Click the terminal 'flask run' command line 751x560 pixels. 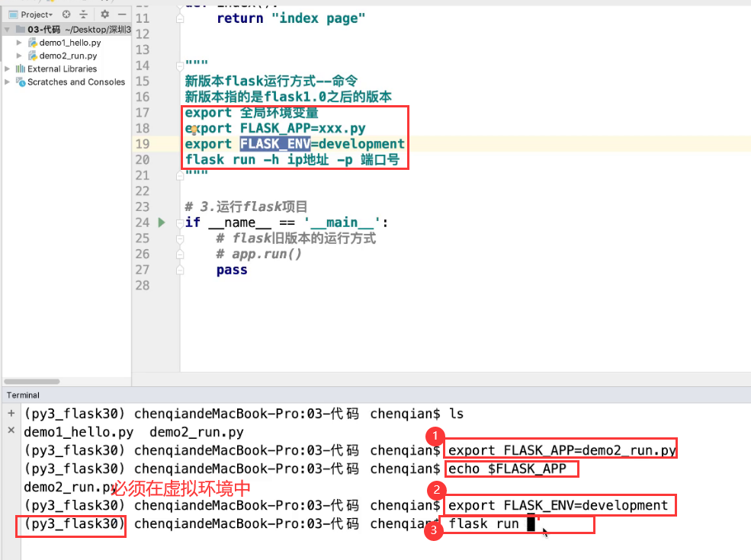483,523
